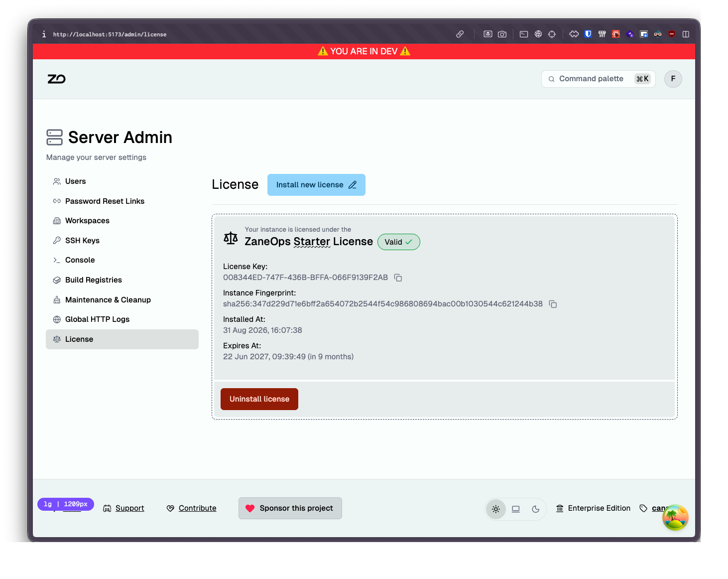Open the Bitwarden shield extension
The height and width of the screenshot is (579, 728).
click(x=588, y=34)
